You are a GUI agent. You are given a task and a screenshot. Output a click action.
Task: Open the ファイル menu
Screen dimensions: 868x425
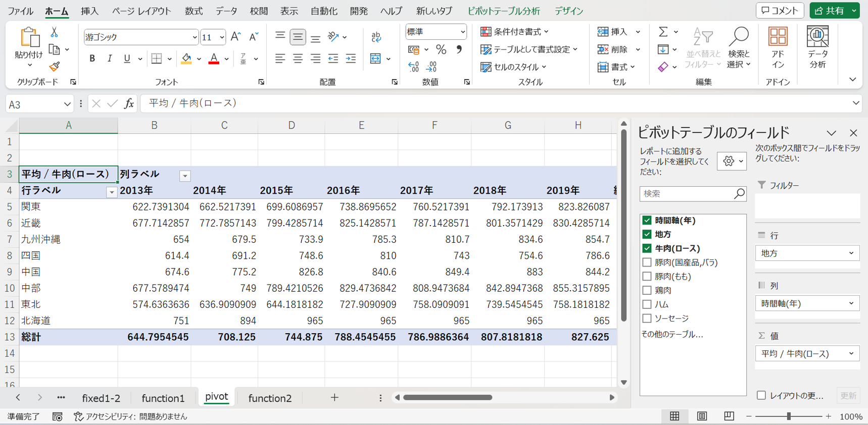point(20,11)
